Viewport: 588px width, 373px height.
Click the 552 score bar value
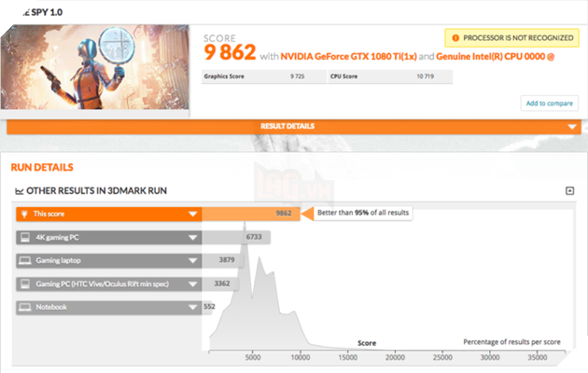pos(209,307)
